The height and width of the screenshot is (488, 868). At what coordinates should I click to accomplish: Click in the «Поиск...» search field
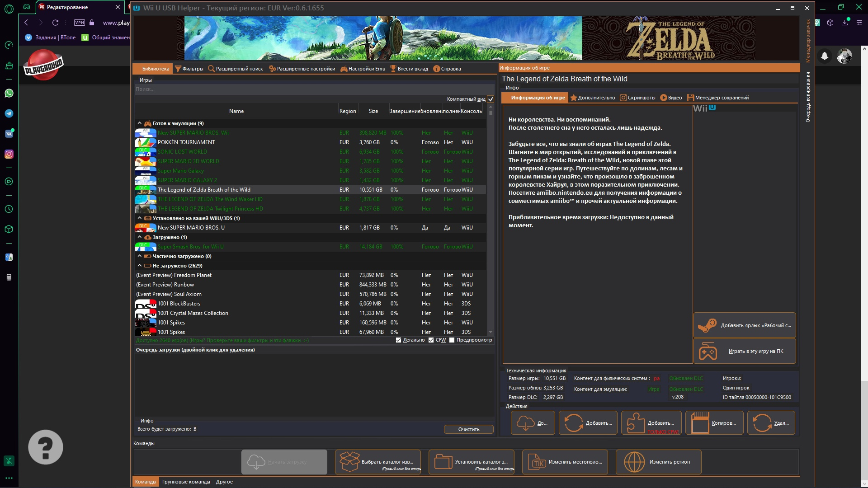point(314,89)
